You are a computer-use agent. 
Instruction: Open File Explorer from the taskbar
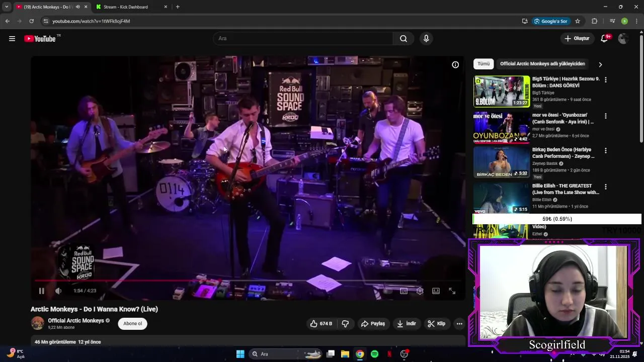[x=345, y=354]
